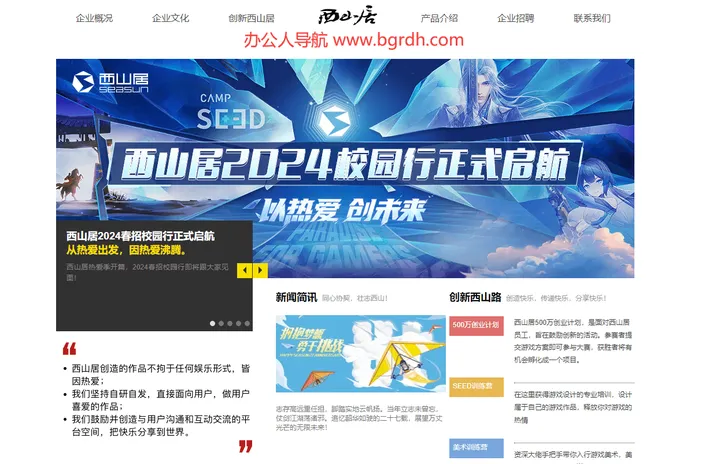Select the third carousel indicator dot
The height and width of the screenshot is (464, 720).
pyautogui.click(x=230, y=323)
